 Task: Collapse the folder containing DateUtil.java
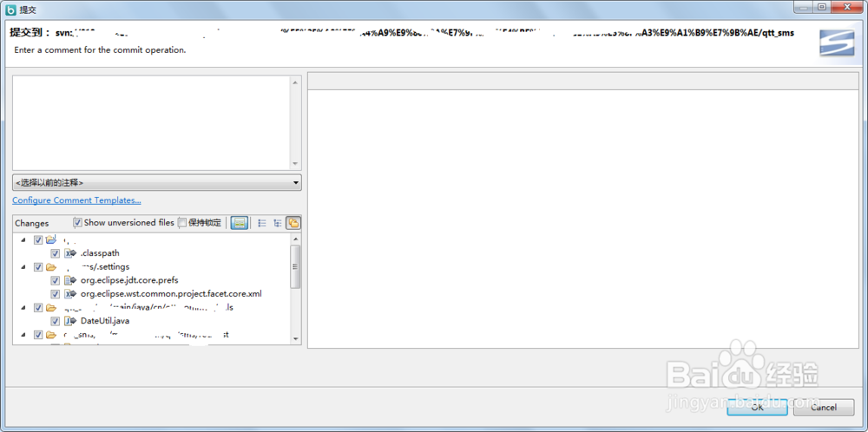point(23,308)
